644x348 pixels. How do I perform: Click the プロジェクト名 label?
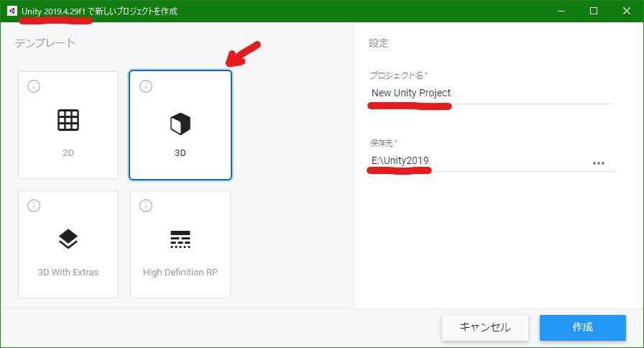(398, 75)
